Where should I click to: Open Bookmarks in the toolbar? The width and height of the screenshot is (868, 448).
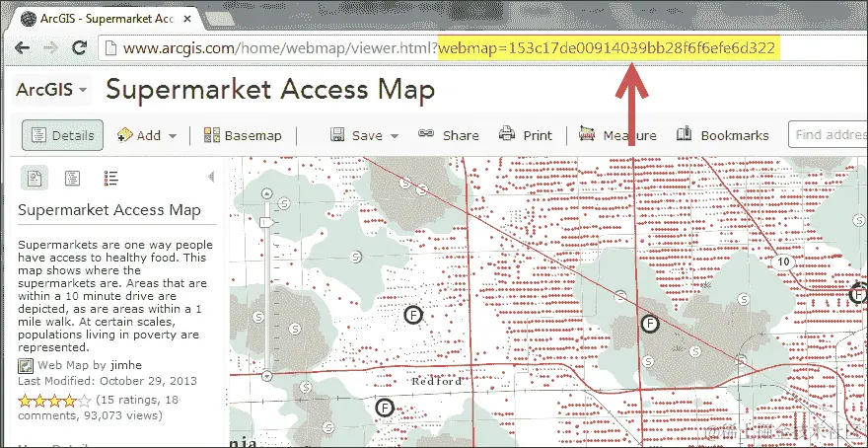click(x=722, y=135)
